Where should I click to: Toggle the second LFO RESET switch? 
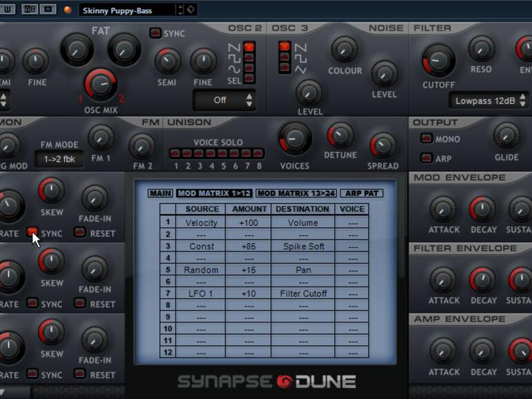click(x=79, y=303)
